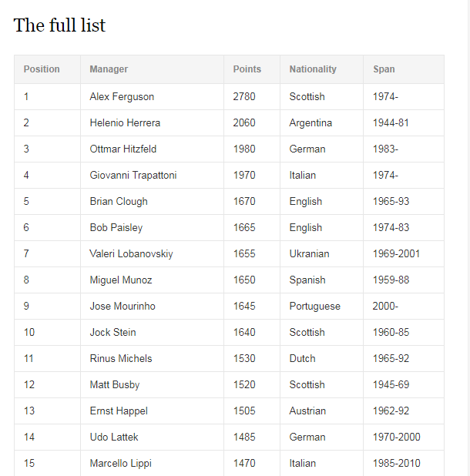Click Jock Stein's points value 1640

(244, 333)
